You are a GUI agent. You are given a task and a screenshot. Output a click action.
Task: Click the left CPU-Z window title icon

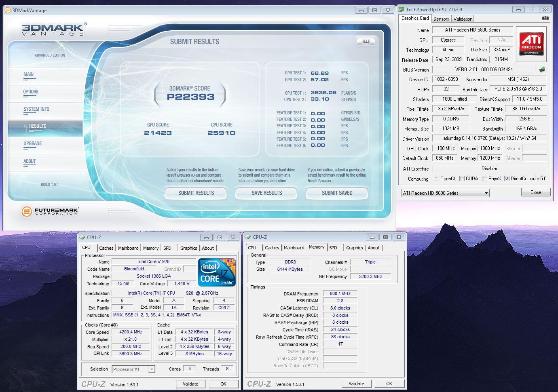click(82, 237)
